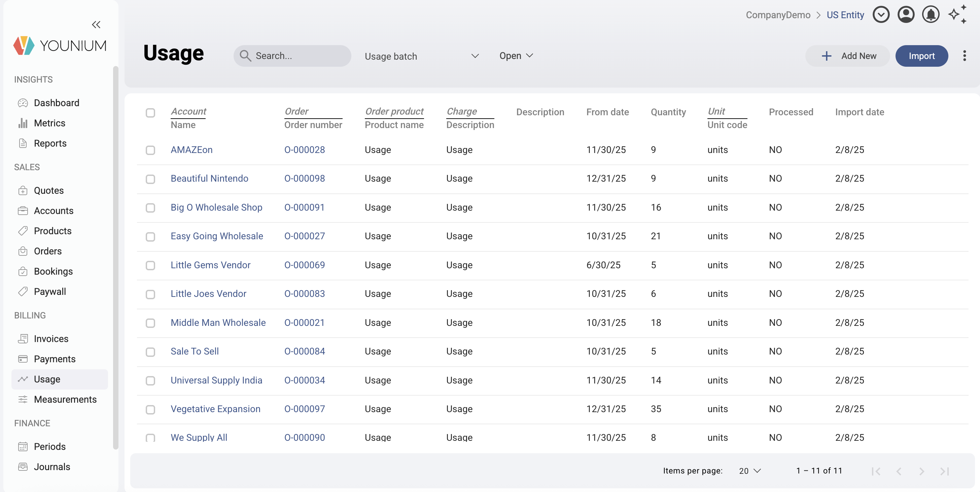This screenshot has width=980, height=492.
Task: Click the sidebar vertical scrollbar
Action: [115, 257]
